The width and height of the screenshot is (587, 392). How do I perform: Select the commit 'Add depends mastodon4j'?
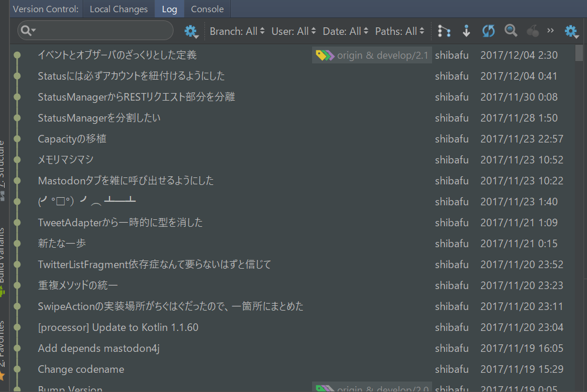pos(98,348)
